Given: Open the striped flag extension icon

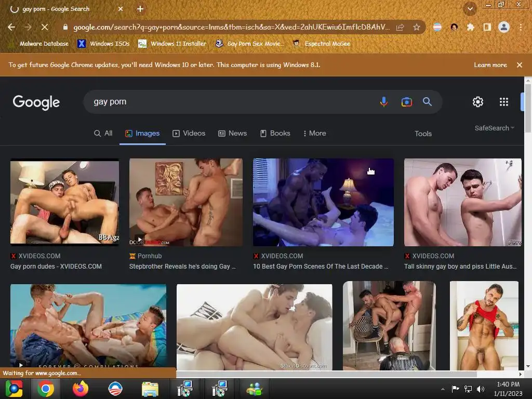Looking at the screenshot, I should coord(437,27).
